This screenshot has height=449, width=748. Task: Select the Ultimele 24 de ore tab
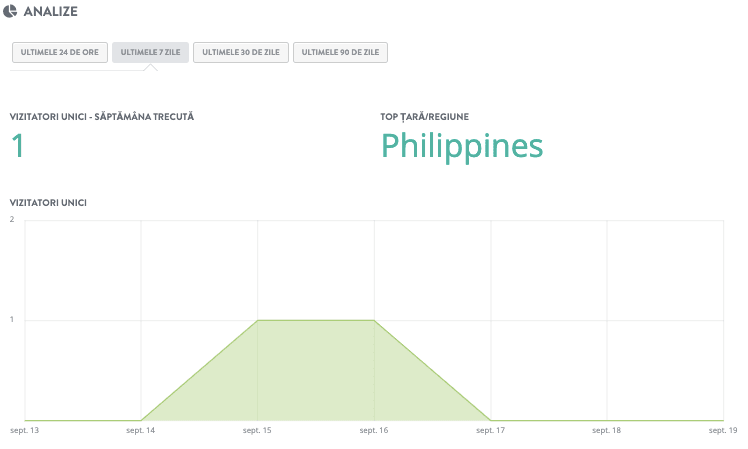(x=59, y=52)
